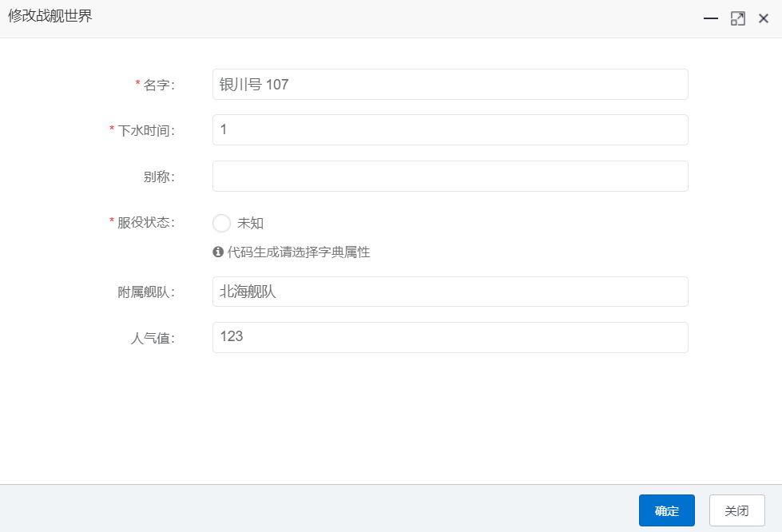Click the 名字 label

(x=159, y=85)
